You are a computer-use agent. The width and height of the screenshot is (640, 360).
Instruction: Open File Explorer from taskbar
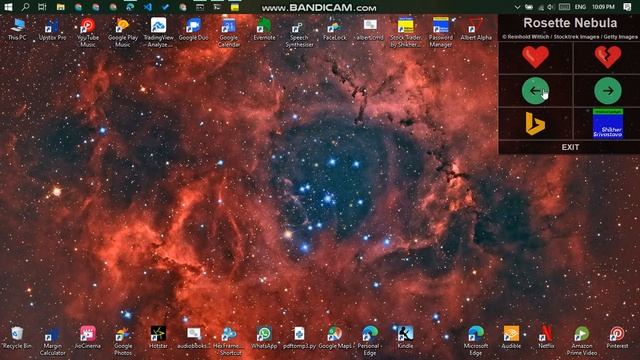coord(60,7)
